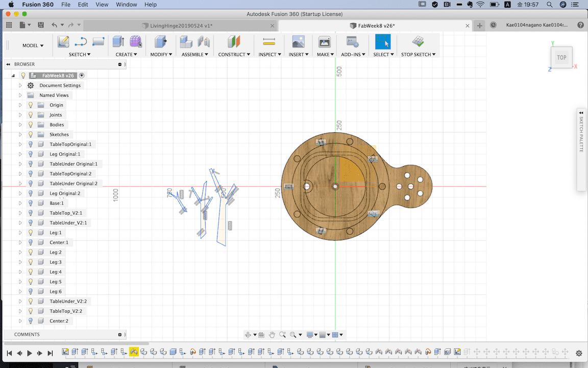Image resolution: width=588 pixels, height=368 pixels.
Task: Click the TOP face of view cube
Action: coord(561,57)
